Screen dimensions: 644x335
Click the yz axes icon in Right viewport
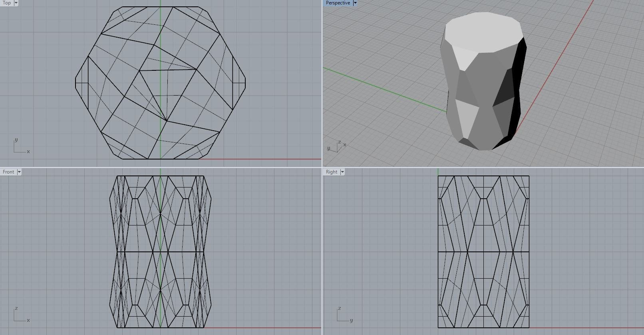(344, 315)
